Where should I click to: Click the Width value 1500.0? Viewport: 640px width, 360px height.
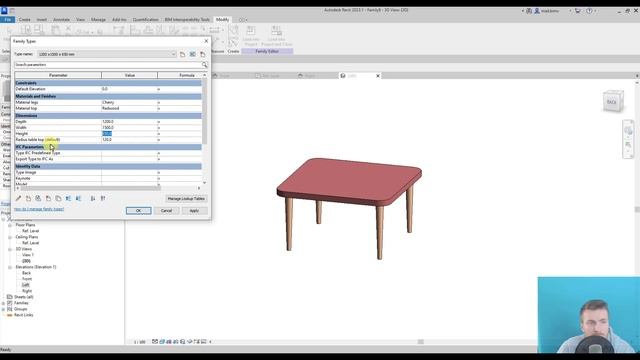click(x=129, y=127)
